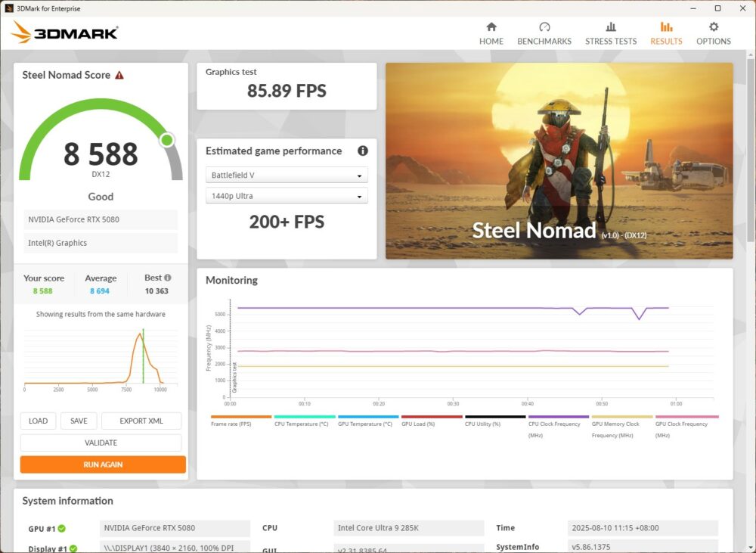Switch to the Results tab
Screen dimensions: 756x553
click(666, 33)
